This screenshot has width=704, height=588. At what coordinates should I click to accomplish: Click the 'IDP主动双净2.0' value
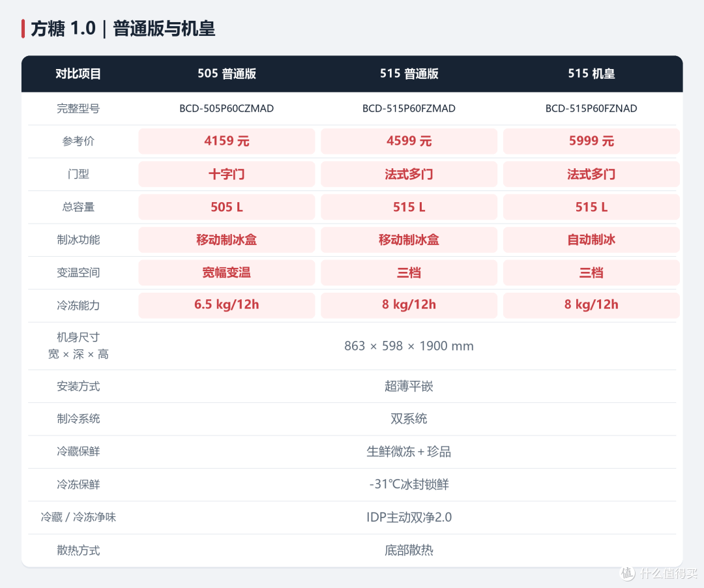[x=409, y=517]
